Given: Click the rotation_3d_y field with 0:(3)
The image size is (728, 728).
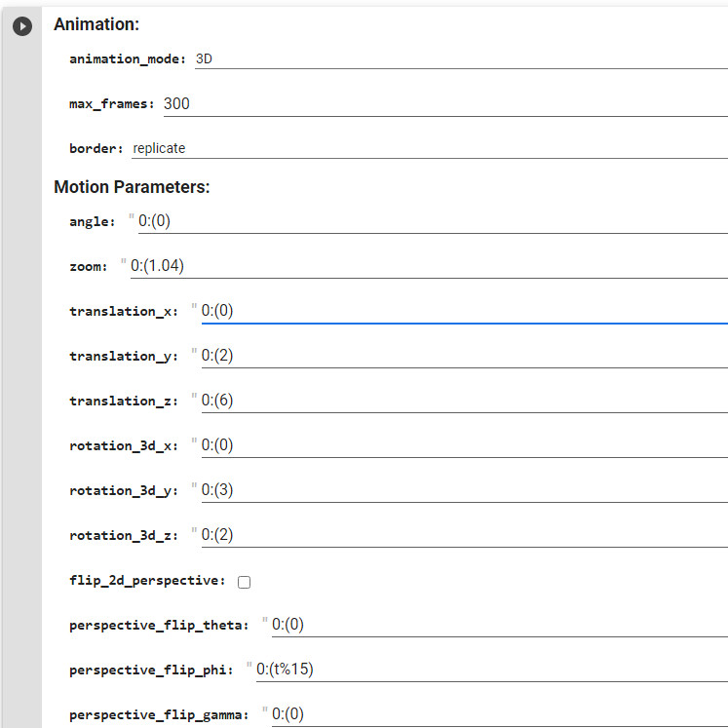Looking at the screenshot, I should (x=464, y=491).
